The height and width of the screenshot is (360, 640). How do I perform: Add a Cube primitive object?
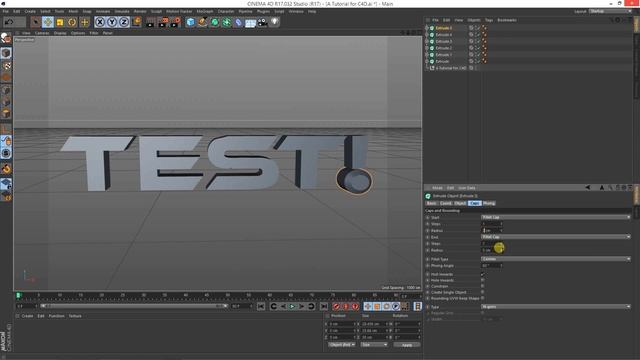[x=190, y=22]
